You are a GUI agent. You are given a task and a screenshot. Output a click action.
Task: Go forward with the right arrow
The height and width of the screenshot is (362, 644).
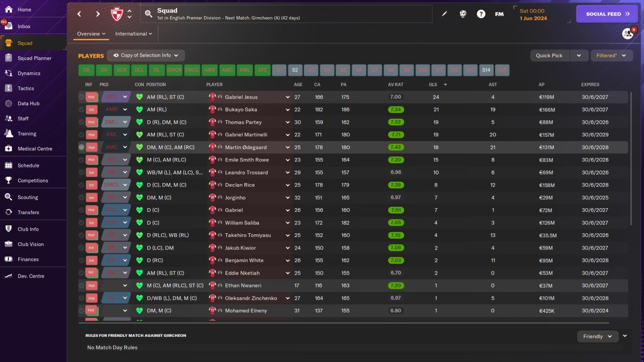(x=98, y=14)
